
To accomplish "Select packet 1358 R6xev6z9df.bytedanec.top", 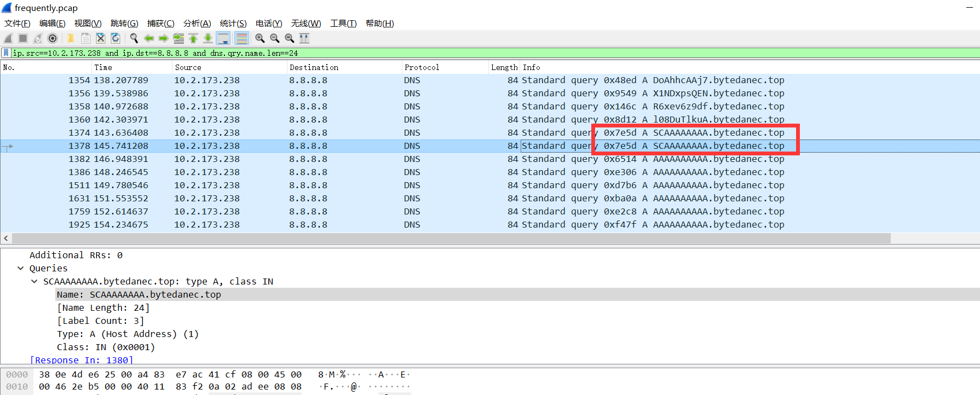I will (490, 106).
